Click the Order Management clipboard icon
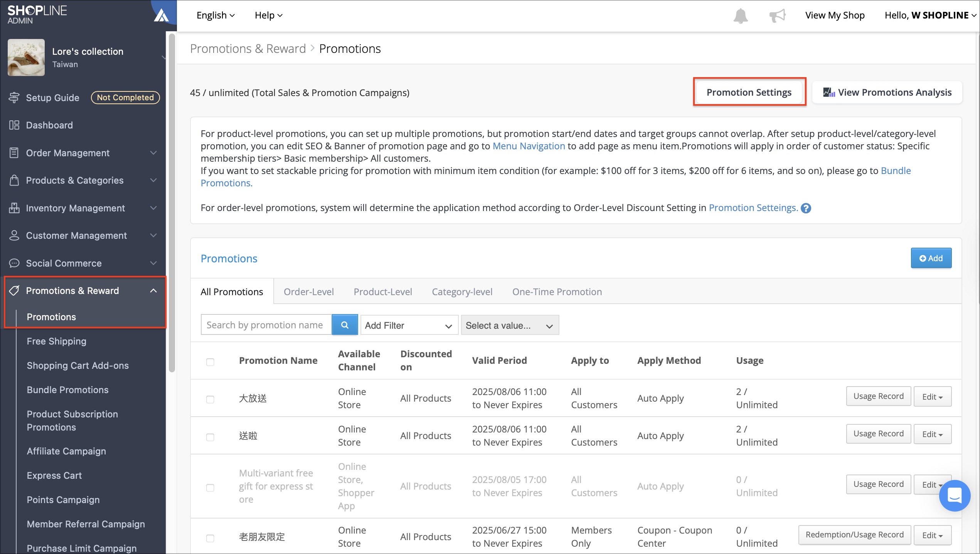The image size is (980, 554). click(14, 153)
